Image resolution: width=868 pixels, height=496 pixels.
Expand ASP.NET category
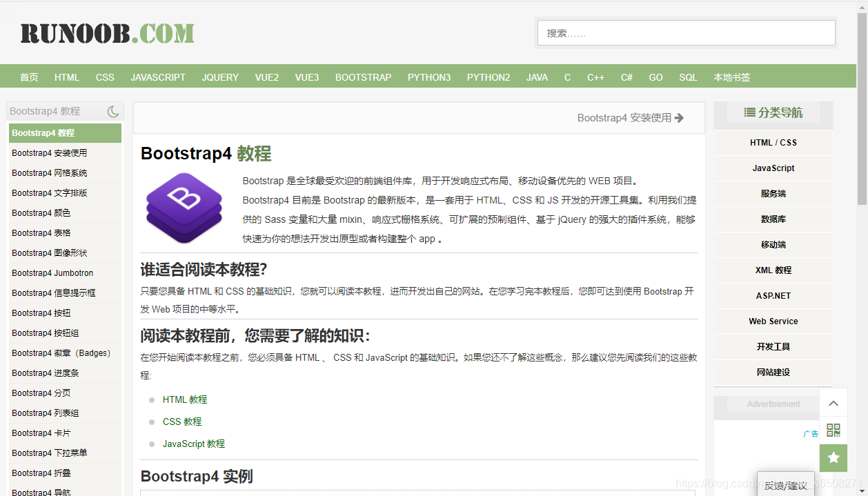coord(773,296)
